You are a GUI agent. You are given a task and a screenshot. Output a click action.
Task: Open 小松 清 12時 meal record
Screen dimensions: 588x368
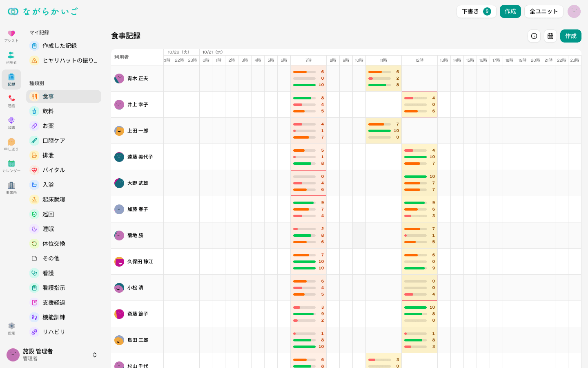[419, 288]
